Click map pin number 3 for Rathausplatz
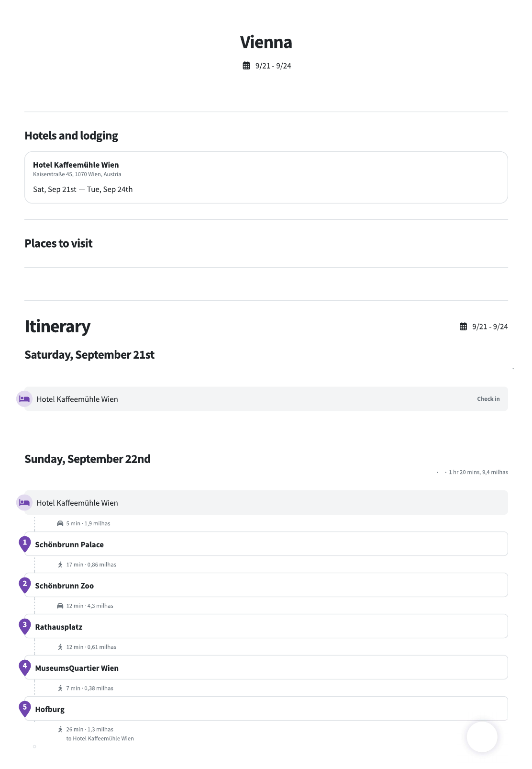Screen dimensions: 532x769 point(25,626)
